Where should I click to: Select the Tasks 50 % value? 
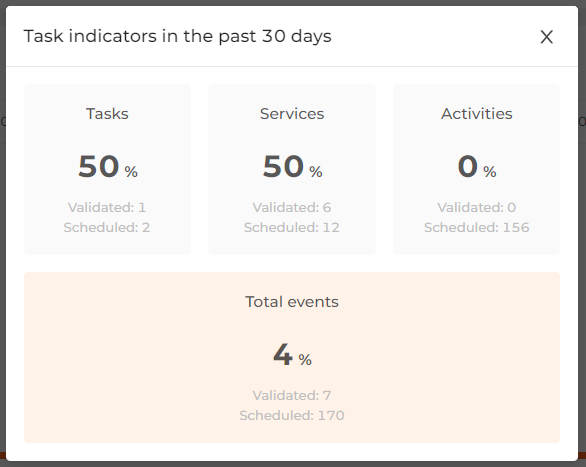point(108,167)
